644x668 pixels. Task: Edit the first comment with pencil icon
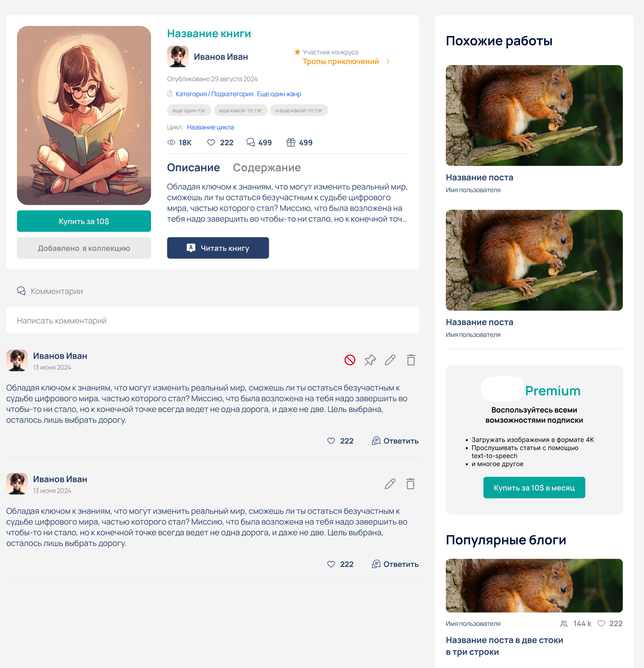click(390, 360)
